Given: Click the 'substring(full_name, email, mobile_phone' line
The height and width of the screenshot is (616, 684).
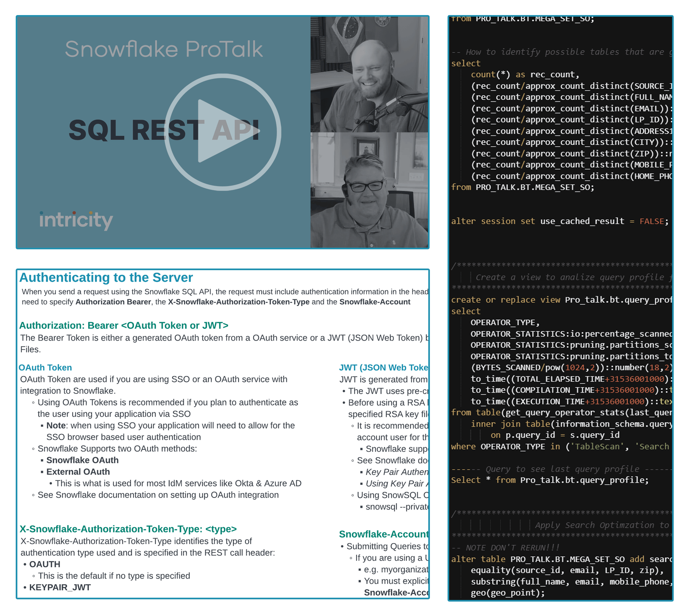Looking at the screenshot, I should pos(571,581).
